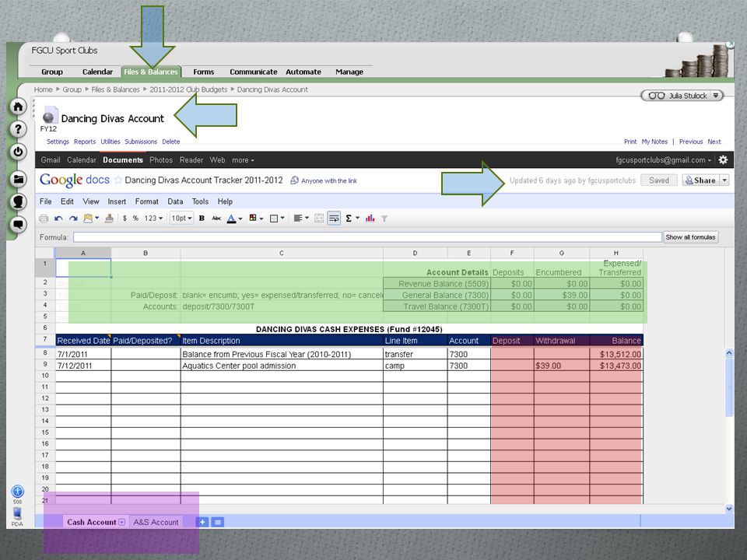The width and height of the screenshot is (747, 560).
Task: Redo the last spreadsheet action
Action: [73, 219]
